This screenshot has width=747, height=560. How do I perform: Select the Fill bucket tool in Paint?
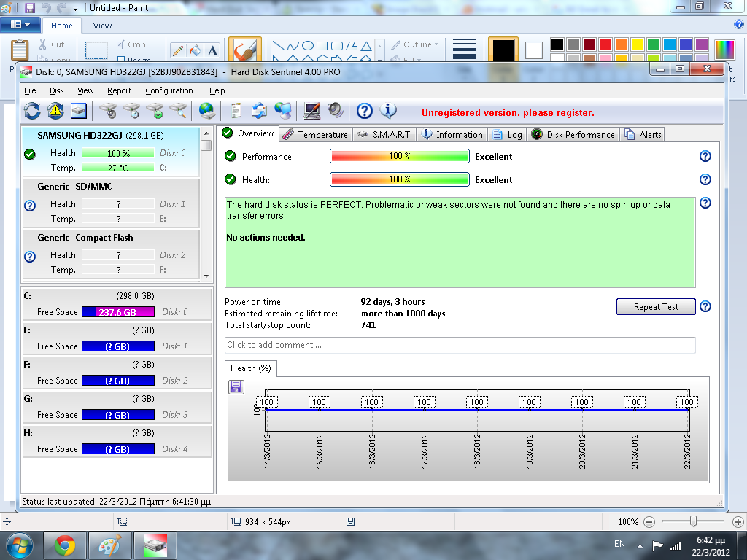196,50
